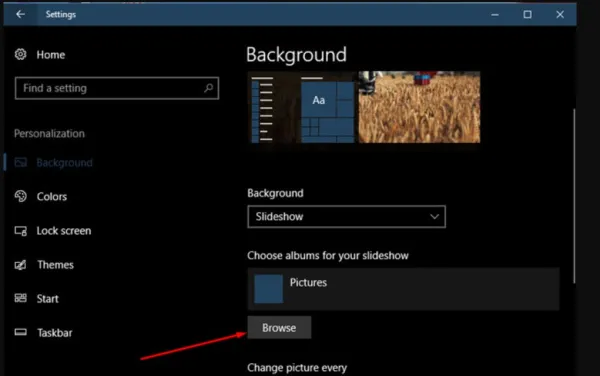
Task: Click the vertical scrollbar on the right
Action: coord(574,196)
